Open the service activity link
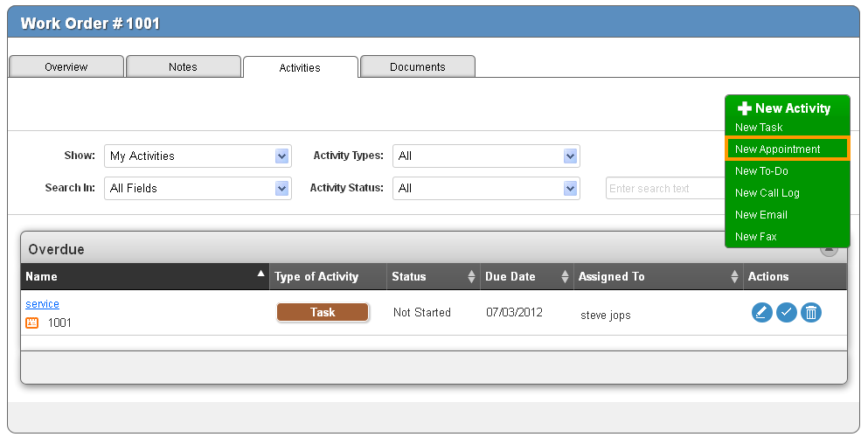868x437 pixels. click(x=42, y=304)
